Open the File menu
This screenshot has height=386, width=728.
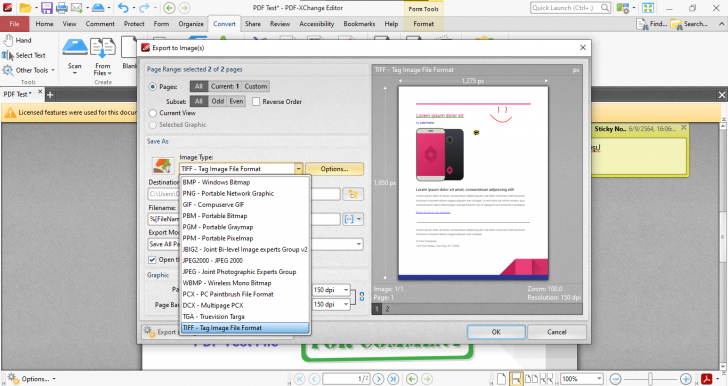(x=14, y=24)
